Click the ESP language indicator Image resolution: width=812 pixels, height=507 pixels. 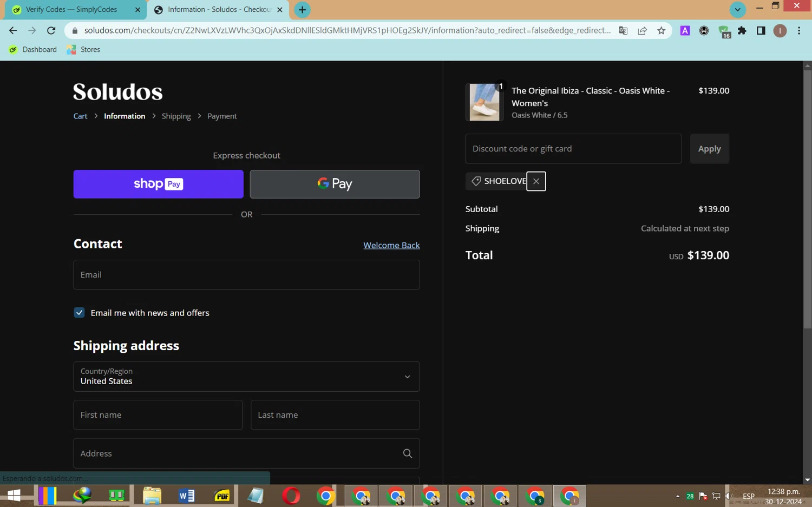point(748,496)
